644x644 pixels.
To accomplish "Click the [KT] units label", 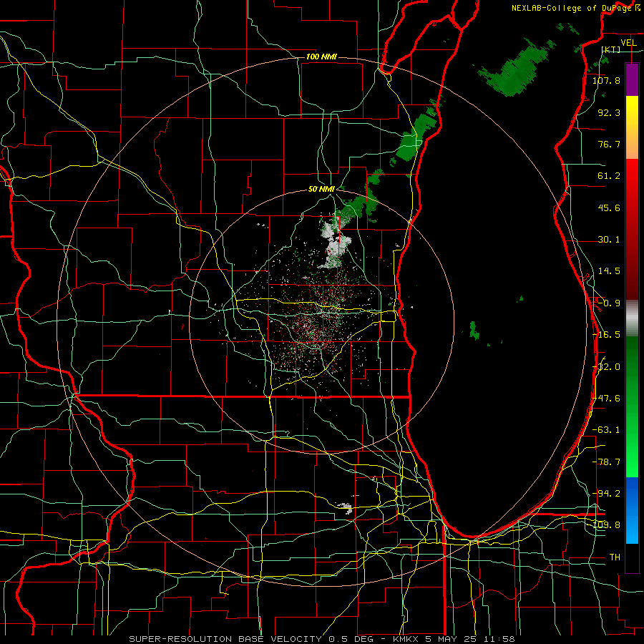I will tap(611, 49).
